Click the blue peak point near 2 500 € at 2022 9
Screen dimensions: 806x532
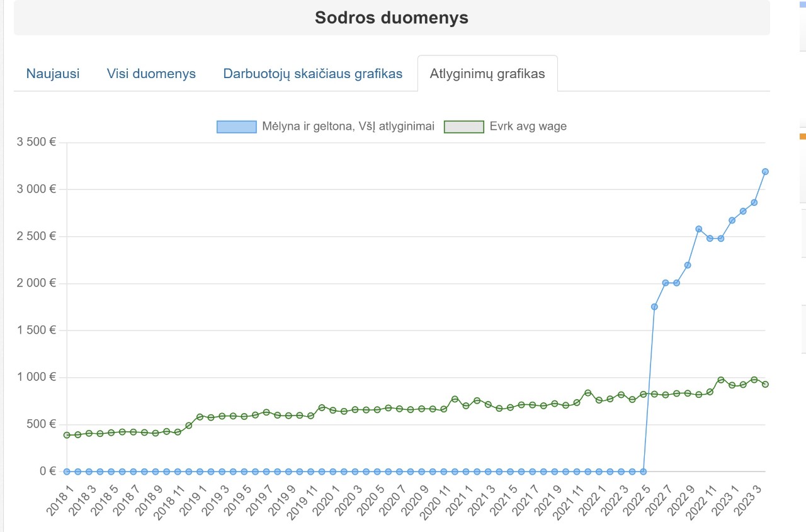[x=698, y=229]
